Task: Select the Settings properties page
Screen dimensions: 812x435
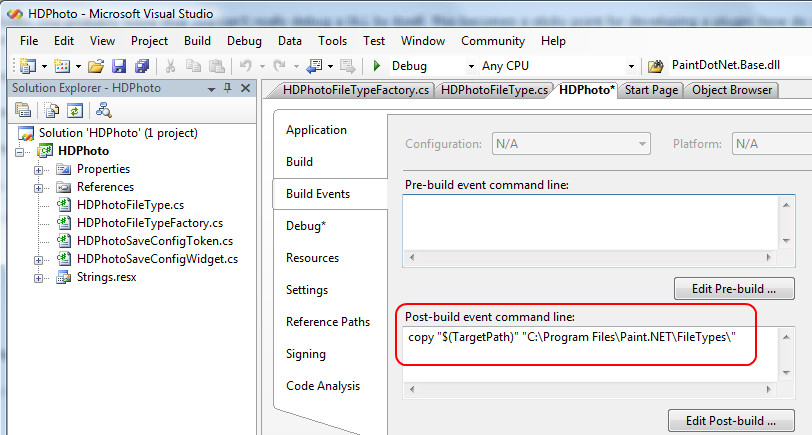Action: pos(307,290)
